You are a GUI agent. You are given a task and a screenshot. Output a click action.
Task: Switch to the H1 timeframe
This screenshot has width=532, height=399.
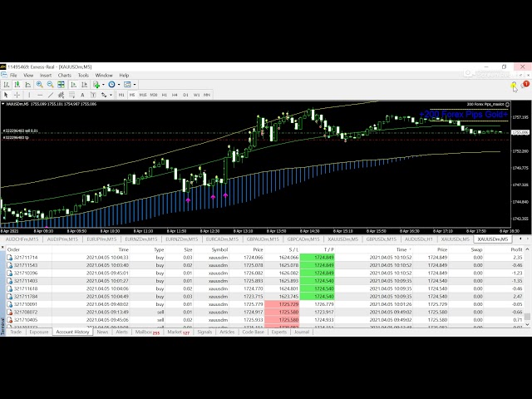click(165, 95)
